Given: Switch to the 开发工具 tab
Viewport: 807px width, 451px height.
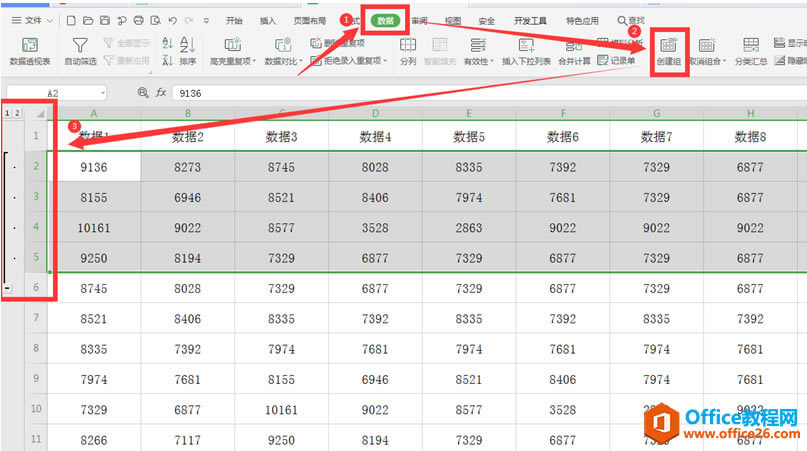Looking at the screenshot, I should coord(530,21).
